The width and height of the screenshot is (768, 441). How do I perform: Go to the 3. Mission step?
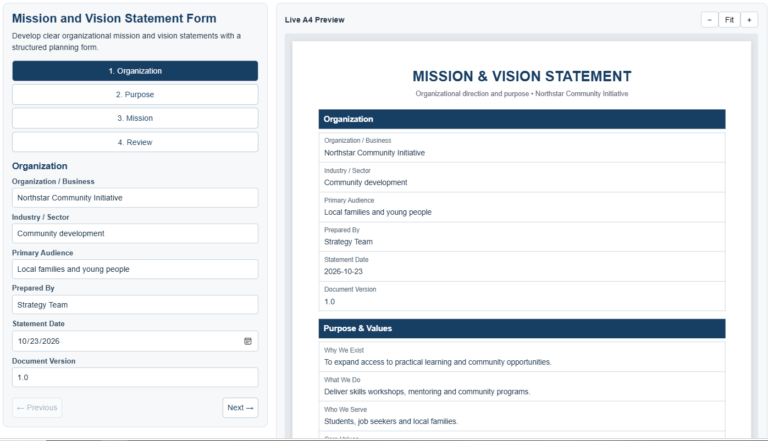(135, 118)
